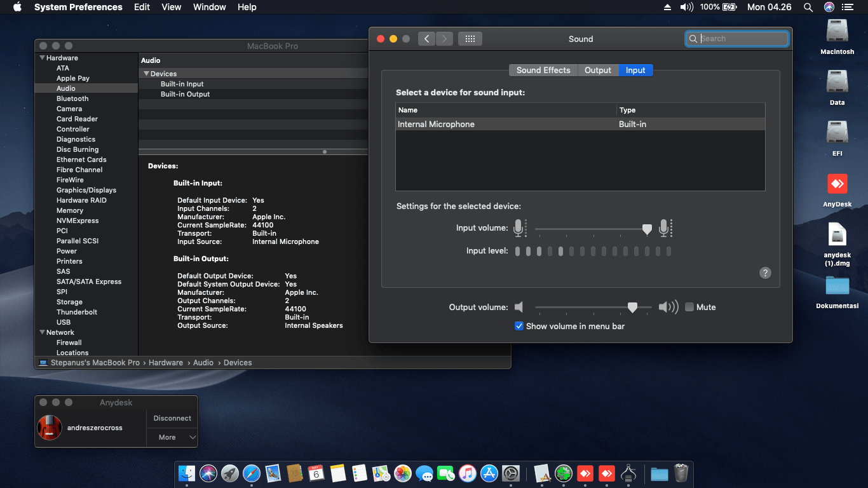Select Bluetooth in the hardware list

point(72,98)
